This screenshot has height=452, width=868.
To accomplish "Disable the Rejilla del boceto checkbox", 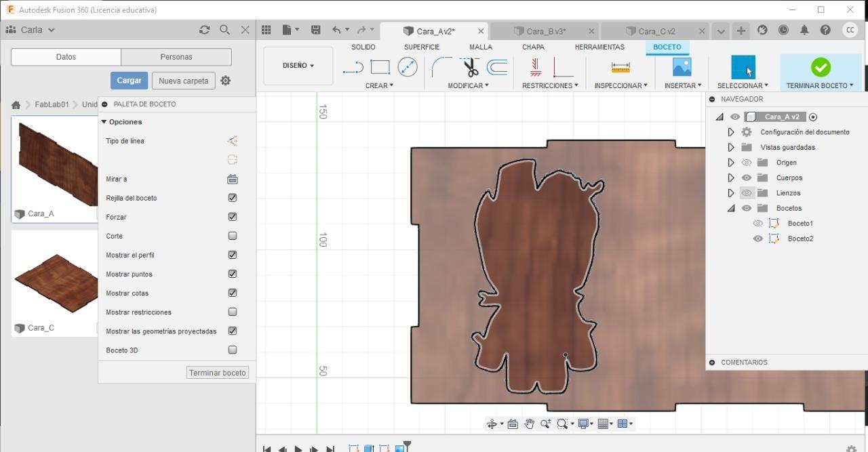I will [x=233, y=198].
